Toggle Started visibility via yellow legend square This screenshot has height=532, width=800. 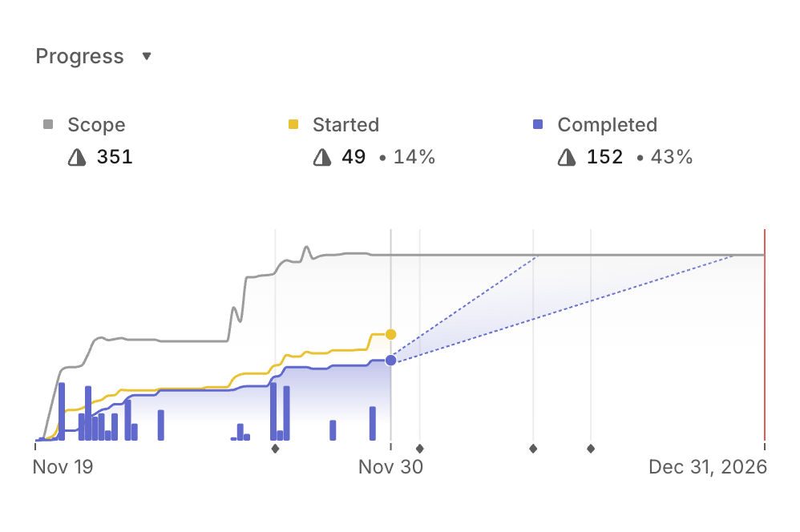(292, 124)
